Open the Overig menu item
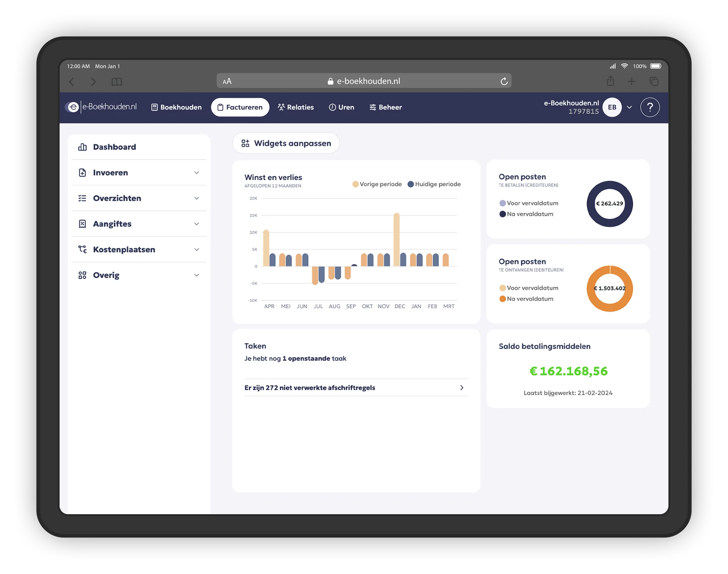 point(106,275)
